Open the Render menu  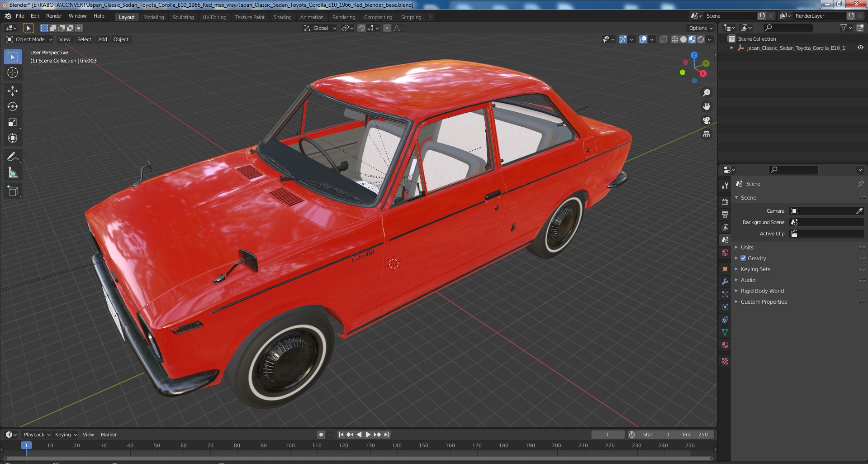[54, 16]
